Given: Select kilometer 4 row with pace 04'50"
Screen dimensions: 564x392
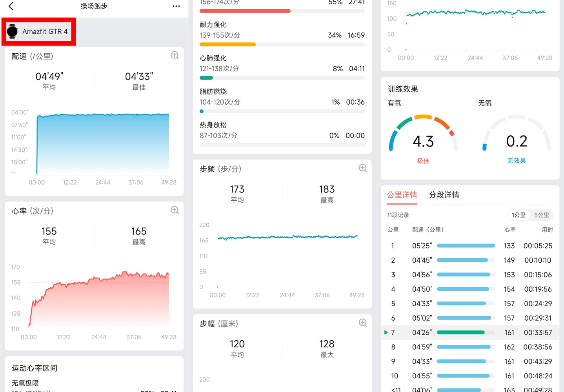Looking at the screenshot, I should [470, 289].
